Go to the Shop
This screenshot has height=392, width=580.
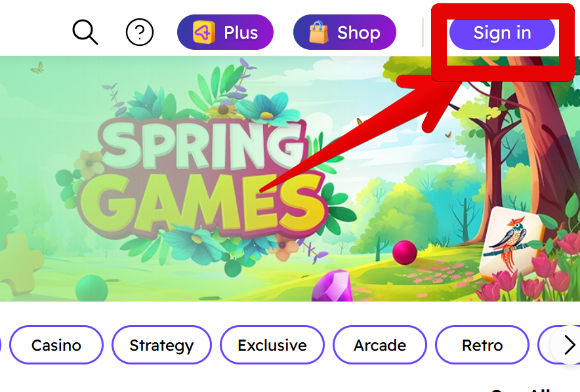344,32
